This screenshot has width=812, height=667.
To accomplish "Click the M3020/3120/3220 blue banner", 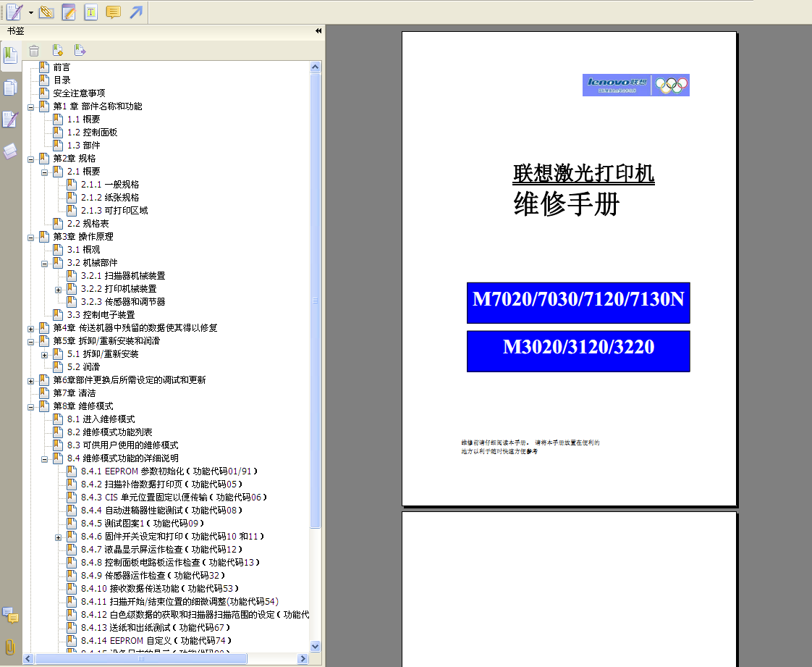I will point(578,351).
